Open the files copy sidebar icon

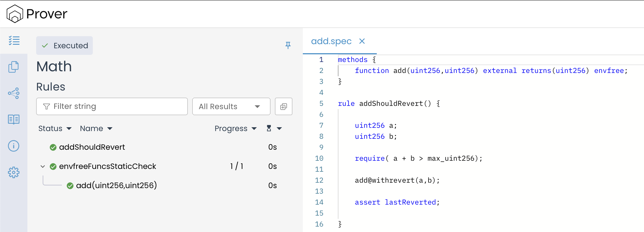pos(13,67)
